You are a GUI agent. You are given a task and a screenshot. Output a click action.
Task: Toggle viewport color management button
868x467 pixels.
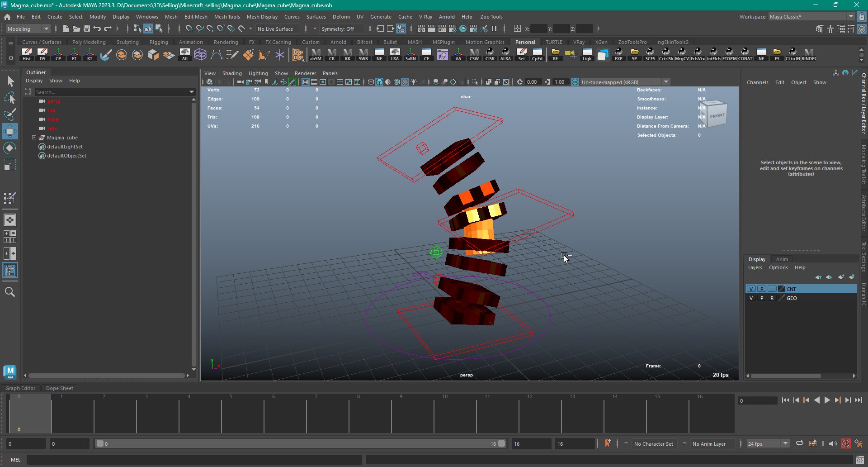pyautogui.click(x=575, y=82)
